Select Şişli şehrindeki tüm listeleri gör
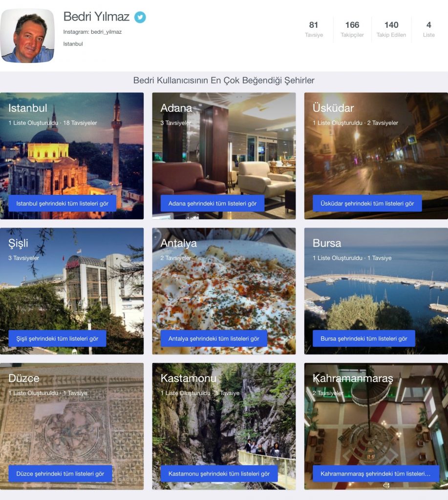Screen dimensions: 448x500 [57, 339]
